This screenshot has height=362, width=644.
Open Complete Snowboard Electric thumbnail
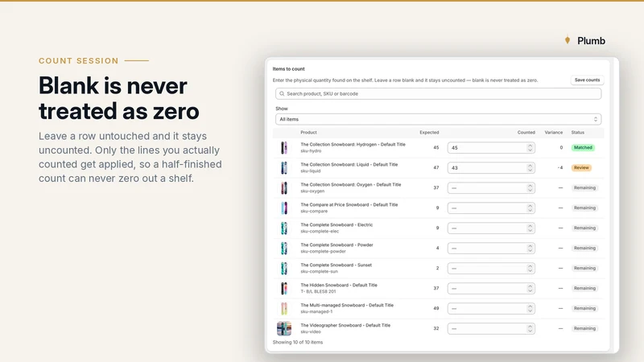click(284, 228)
